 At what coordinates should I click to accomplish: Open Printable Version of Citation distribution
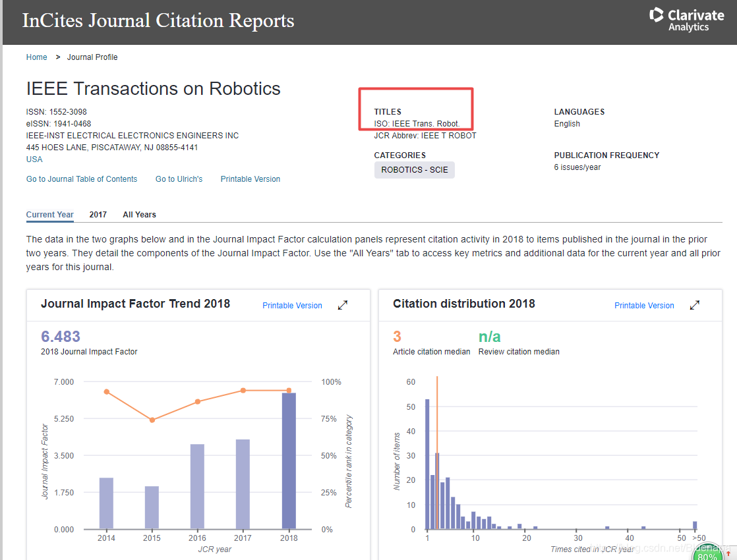[x=645, y=306]
